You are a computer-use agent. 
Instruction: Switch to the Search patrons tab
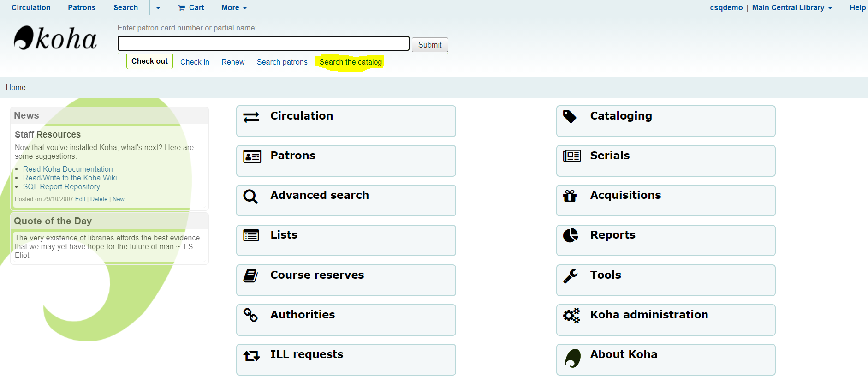(282, 62)
